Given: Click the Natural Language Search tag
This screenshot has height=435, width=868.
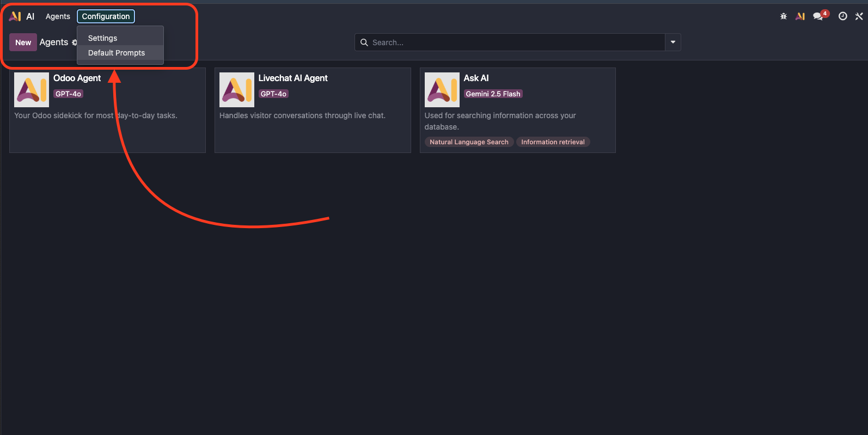Looking at the screenshot, I should [x=469, y=142].
